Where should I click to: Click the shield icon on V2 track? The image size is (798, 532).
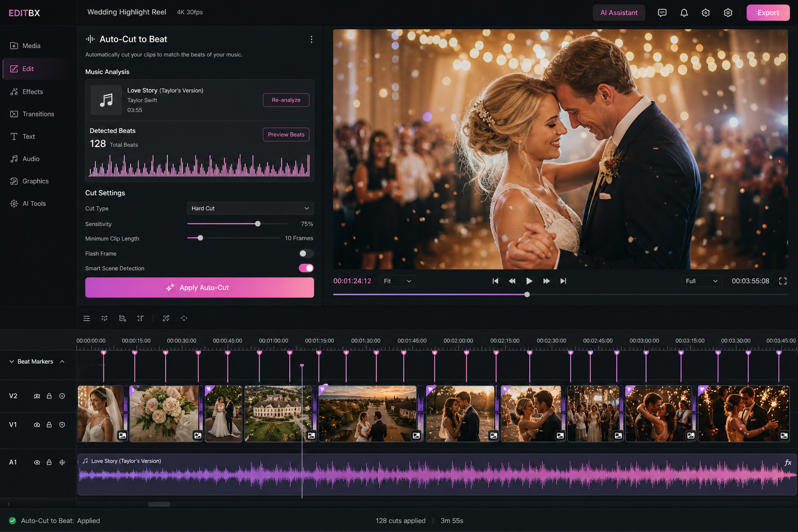62,396
